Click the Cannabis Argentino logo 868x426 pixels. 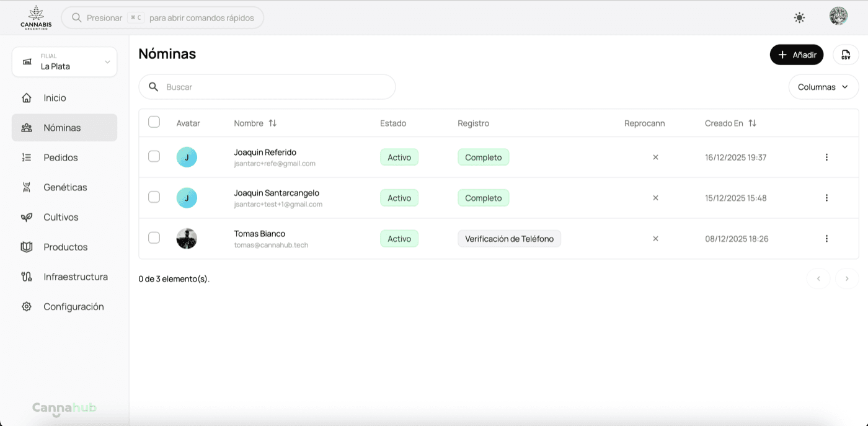(x=36, y=17)
